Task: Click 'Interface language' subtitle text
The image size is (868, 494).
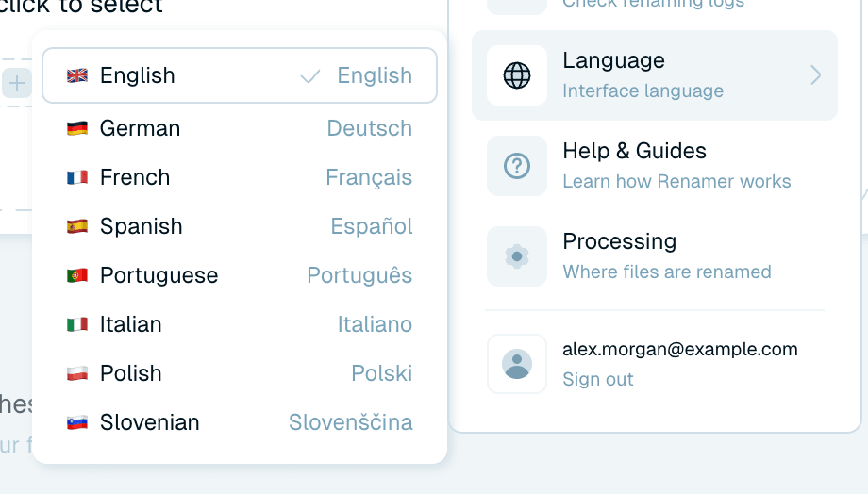Action: click(643, 91)
